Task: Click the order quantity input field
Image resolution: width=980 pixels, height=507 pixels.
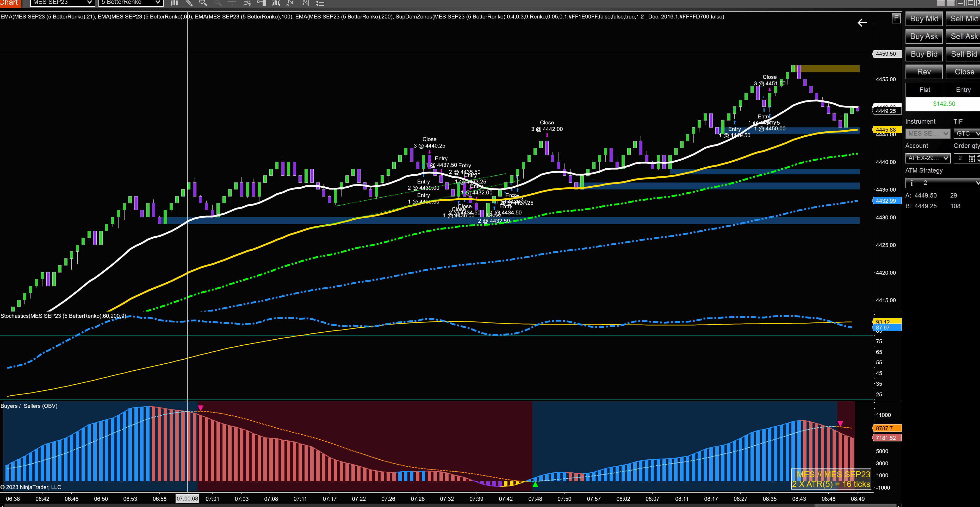Action: 960,158
